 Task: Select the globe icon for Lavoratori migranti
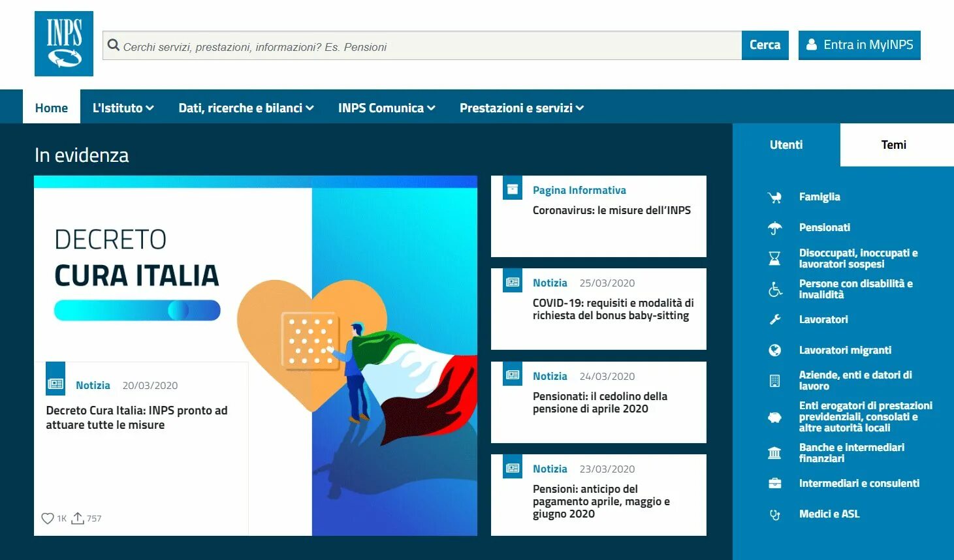click(x=774, y=350)
